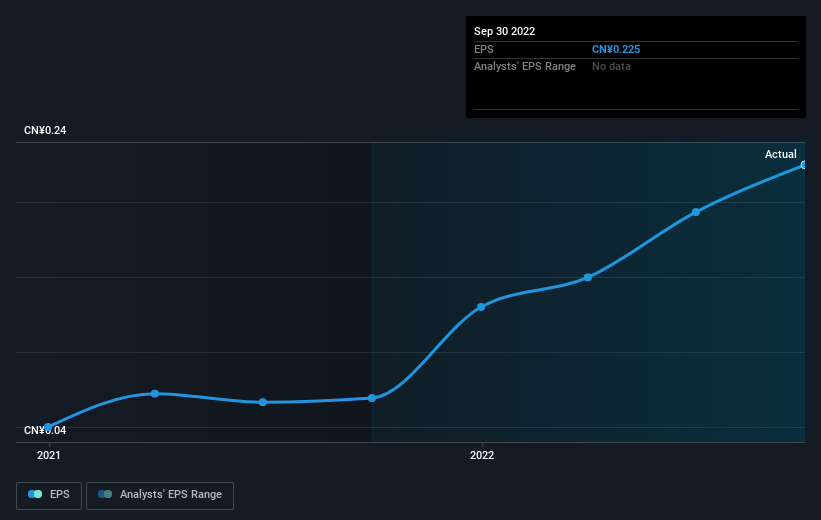
Task: Click the Actual label in the chart
Action: click(x=781, y=154)
